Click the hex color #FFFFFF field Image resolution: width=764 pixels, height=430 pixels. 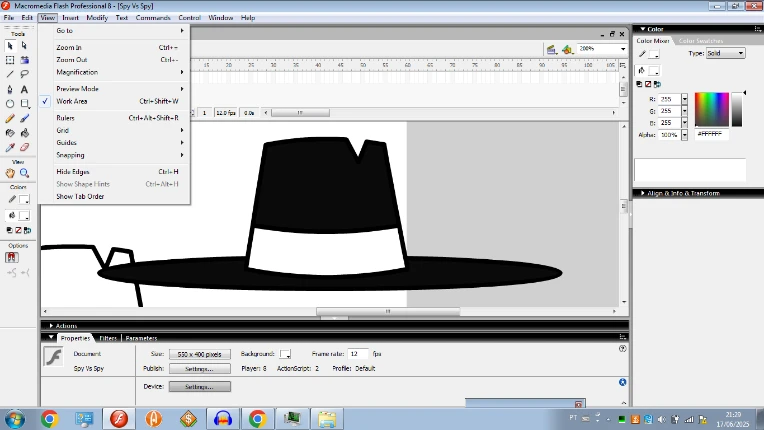(x=712, y=134)
